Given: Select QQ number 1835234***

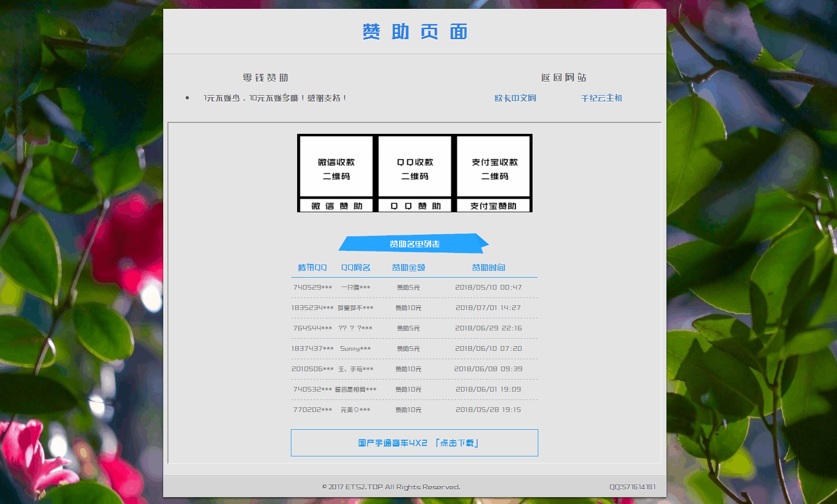Looking at the screenshot, I should coord(312,307).
